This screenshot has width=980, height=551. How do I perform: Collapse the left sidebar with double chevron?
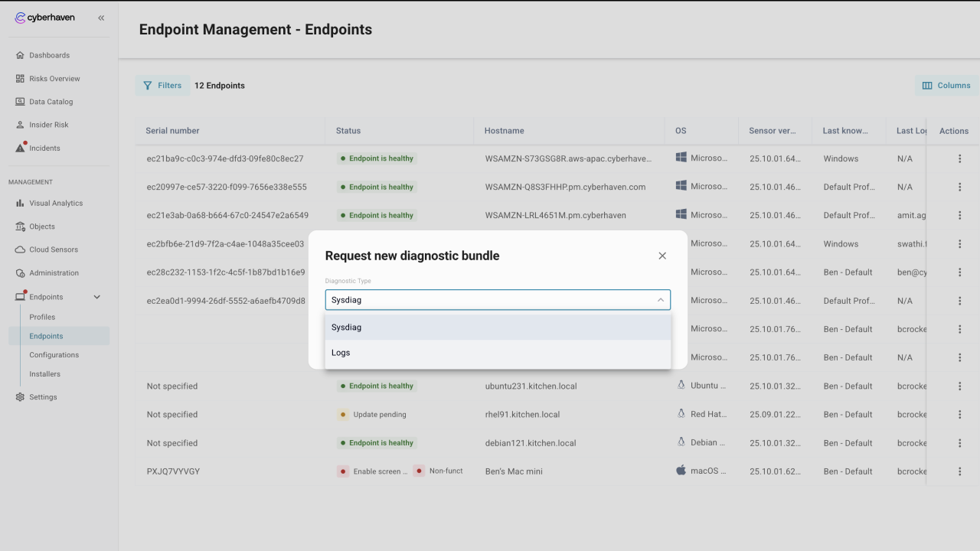101,18
